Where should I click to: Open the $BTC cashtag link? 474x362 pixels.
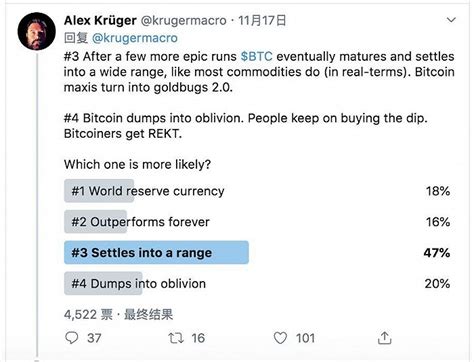[257, 56]
